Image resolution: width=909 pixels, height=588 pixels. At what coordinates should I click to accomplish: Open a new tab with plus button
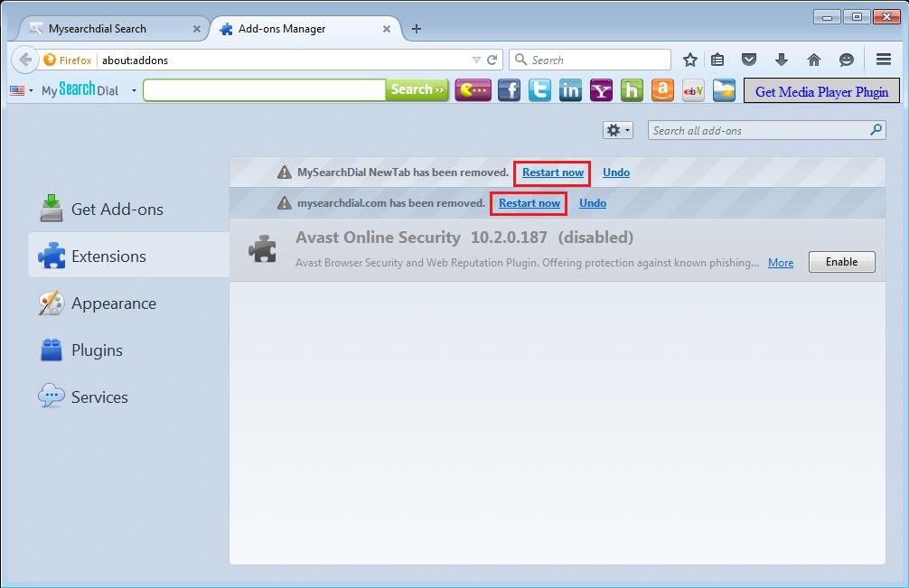pos(417,28)
